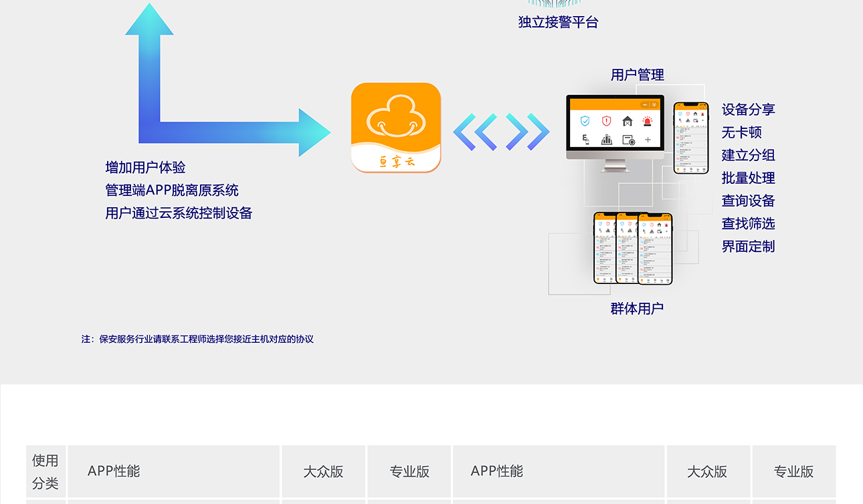The image size is (863, 504).
Task: Click the 用户管理 label above the monitor
Action: coord(637,75)
